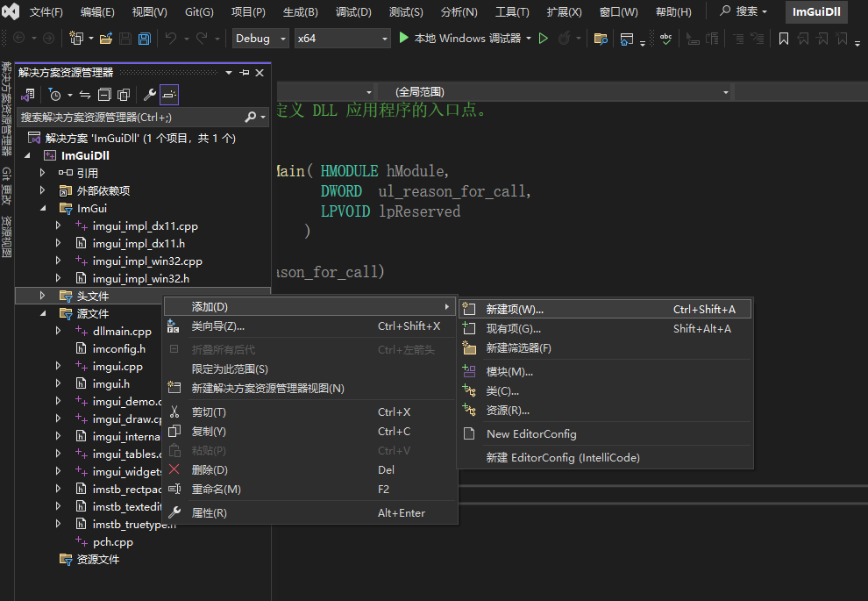Expand the 外部依赖项 node
Viewport: 868px width, 601px height.
tap(43, 190)
